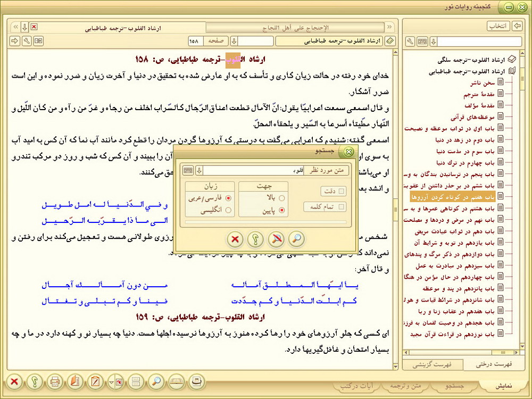
Task: Open the book title dropdown ارشاد القلوب-ترجمه طباطبایی
Action: click(329, 41)
